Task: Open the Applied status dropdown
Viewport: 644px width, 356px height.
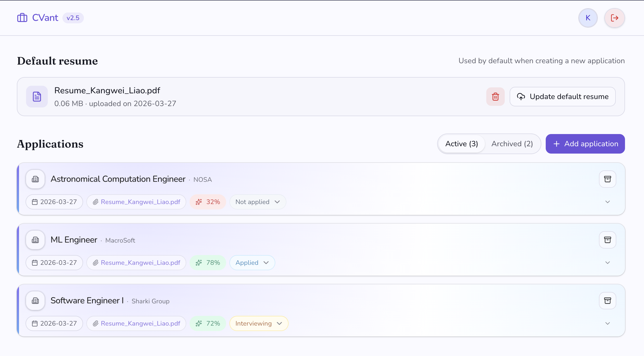Action: (x=252, y=263)
